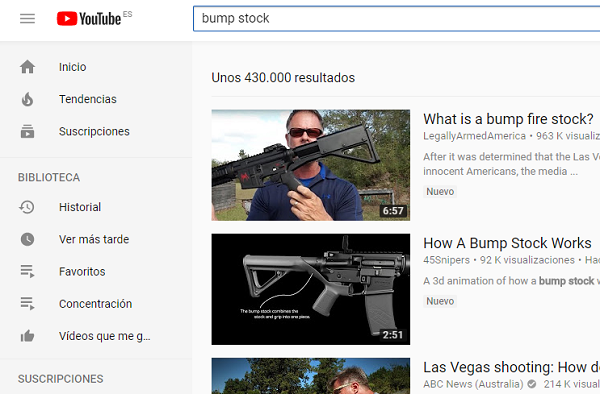
Task: Click '92 K visualizaciones' text
Action: [x=527, y=260]
